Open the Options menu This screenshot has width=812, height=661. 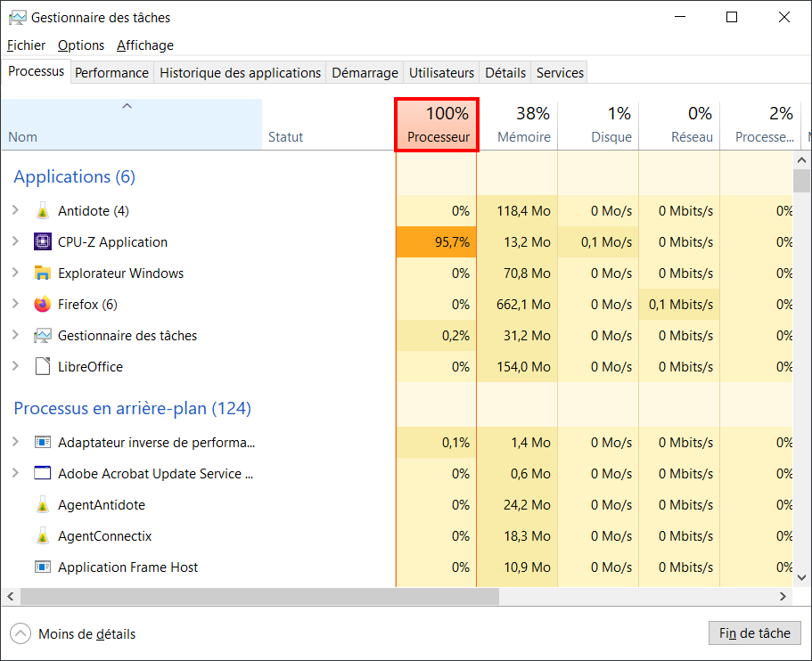pyautogui.click(x=81, y=45)
